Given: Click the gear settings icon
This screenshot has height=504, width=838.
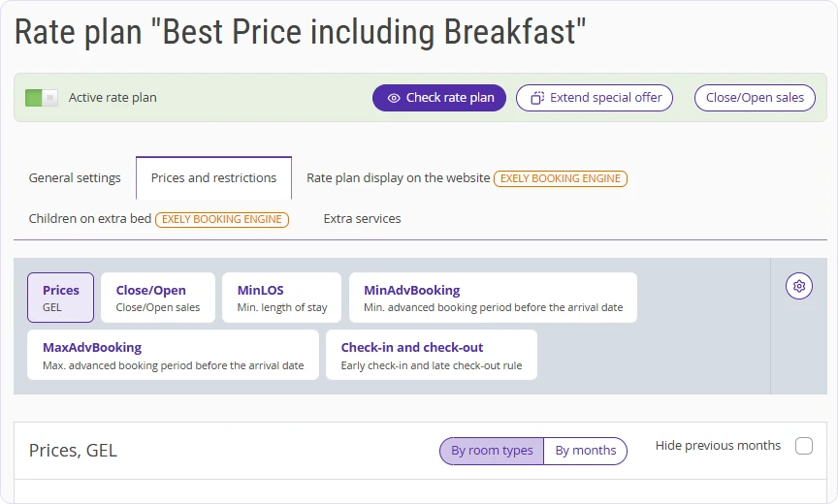Looking at the screenshot, I should point(799,286).
